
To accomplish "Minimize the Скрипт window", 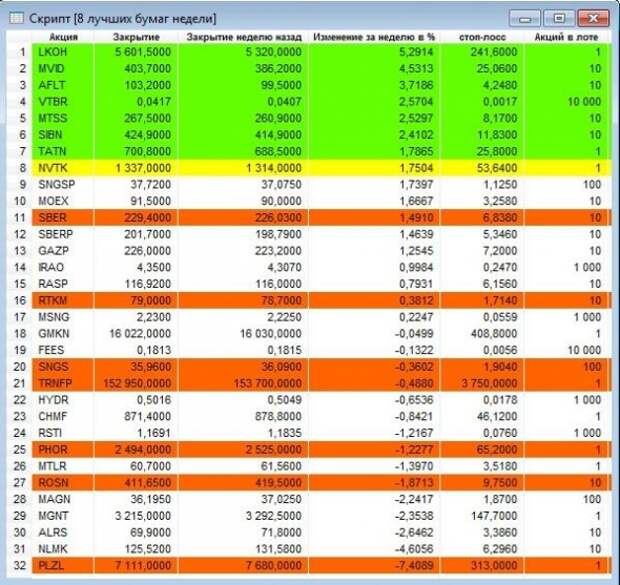I will click(525, 19).
